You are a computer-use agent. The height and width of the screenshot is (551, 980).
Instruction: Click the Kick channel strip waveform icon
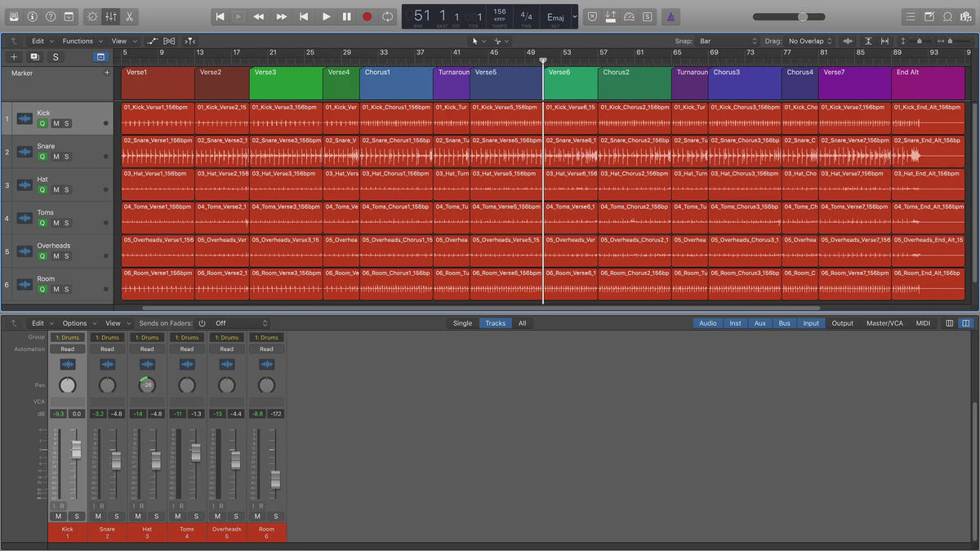click(68, 364)
